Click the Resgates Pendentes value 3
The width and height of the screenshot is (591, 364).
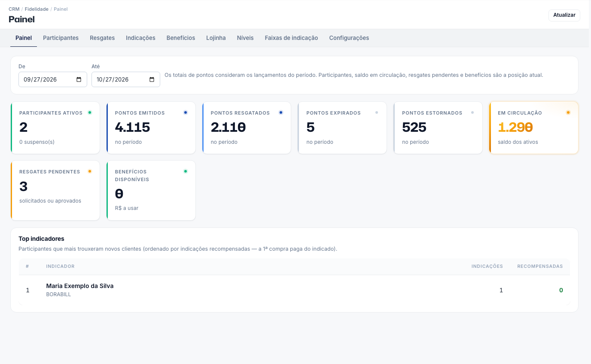coord(23,186)
